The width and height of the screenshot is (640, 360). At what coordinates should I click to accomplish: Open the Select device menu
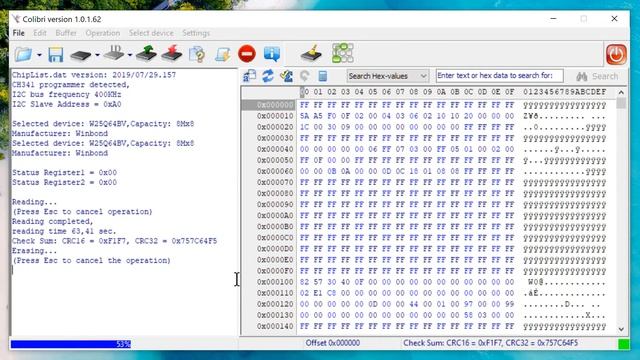point(151,33)
